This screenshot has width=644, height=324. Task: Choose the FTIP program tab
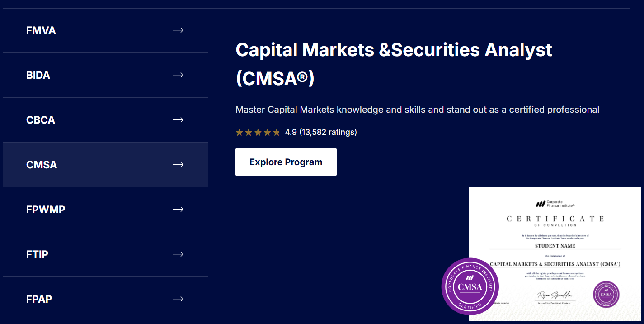[106, 254]
